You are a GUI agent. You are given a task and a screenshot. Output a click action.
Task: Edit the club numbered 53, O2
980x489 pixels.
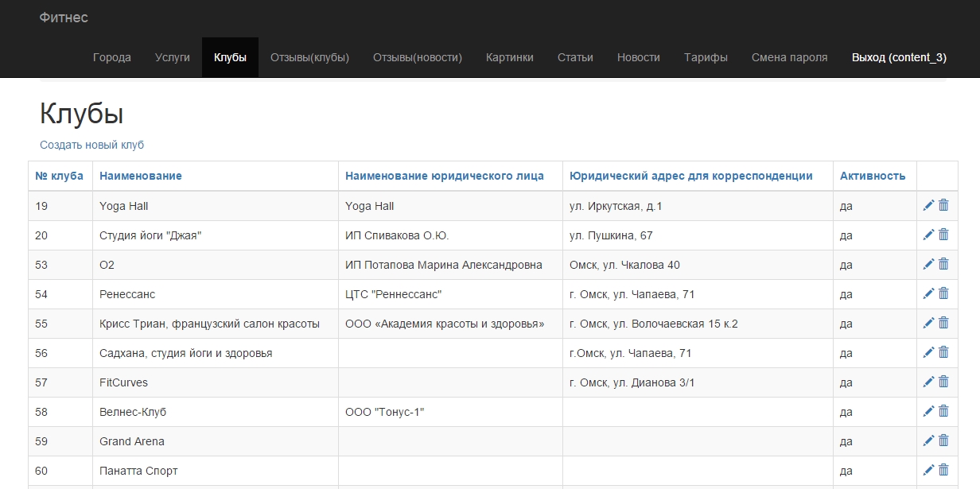point(928,265)
